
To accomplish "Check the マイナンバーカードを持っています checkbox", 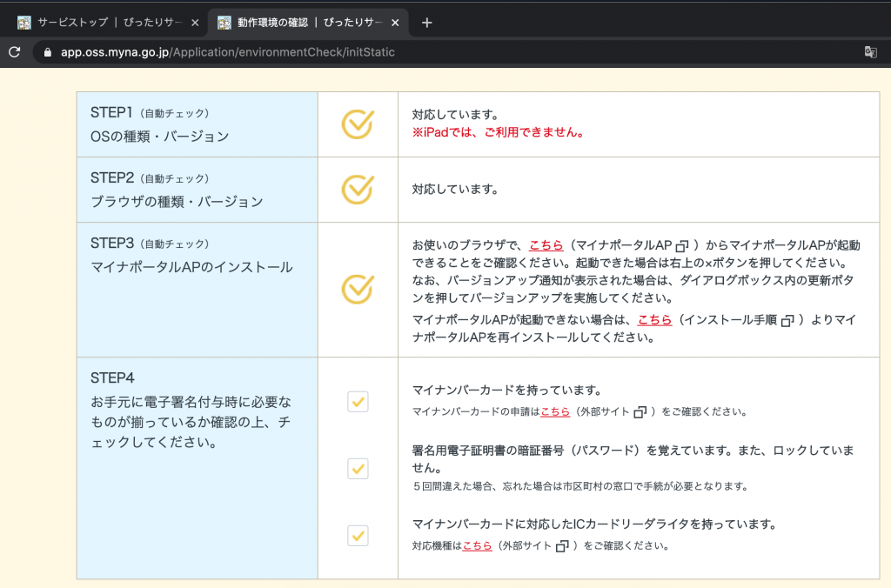I will [x=357, y=401].
